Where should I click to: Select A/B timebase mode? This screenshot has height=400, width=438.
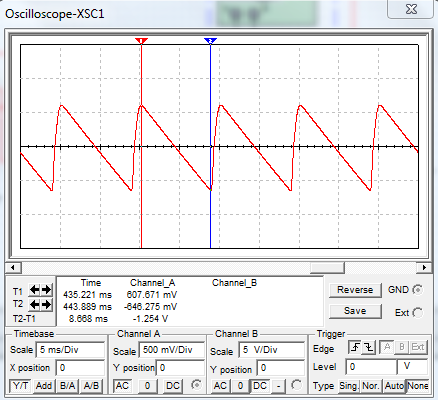(91, 386)
